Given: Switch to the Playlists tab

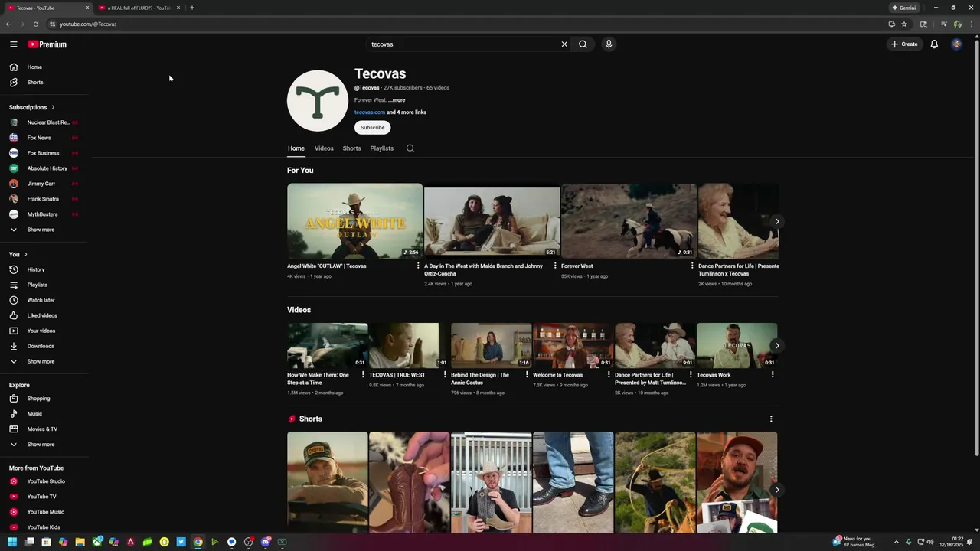Looking at the screenshot, I should point(381,148).
